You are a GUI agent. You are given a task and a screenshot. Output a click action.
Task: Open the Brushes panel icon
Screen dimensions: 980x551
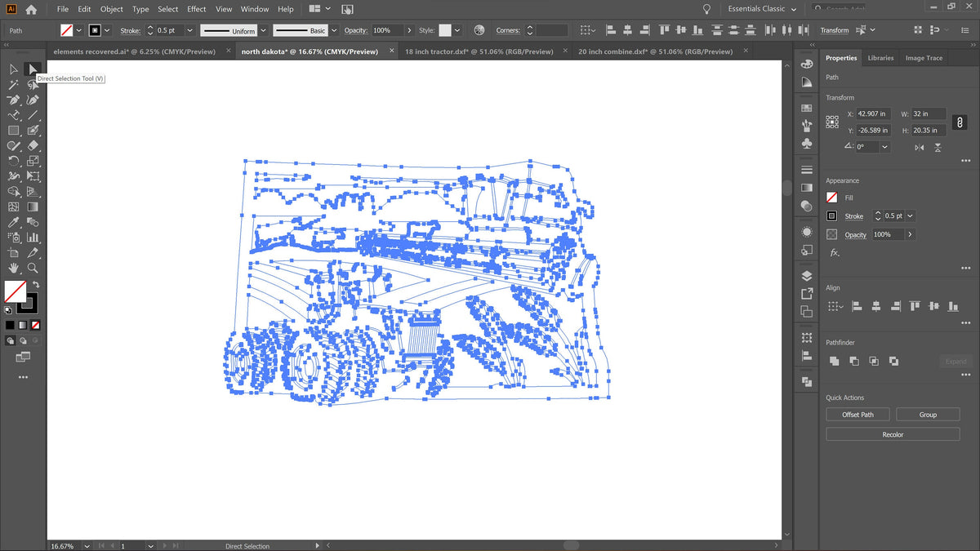tap(807, 125)
